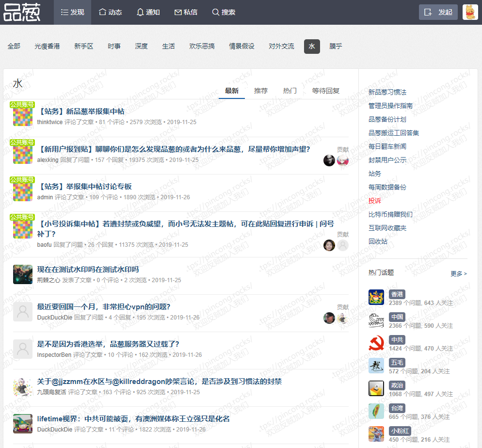The height and width of the screenshot is (448, 482).
Task: Click 公共账号 avatar of 新品葱举报集中帖
Action: click(22, 116)
